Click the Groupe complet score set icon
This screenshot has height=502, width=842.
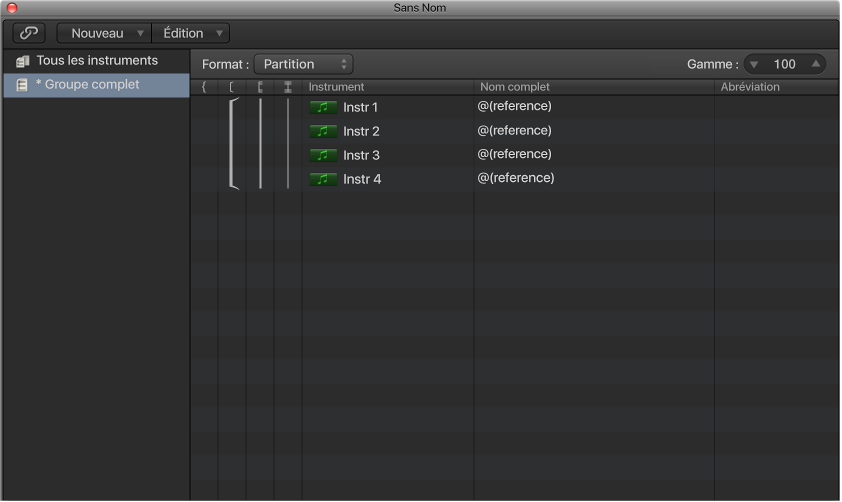click(x=23, y=85)
